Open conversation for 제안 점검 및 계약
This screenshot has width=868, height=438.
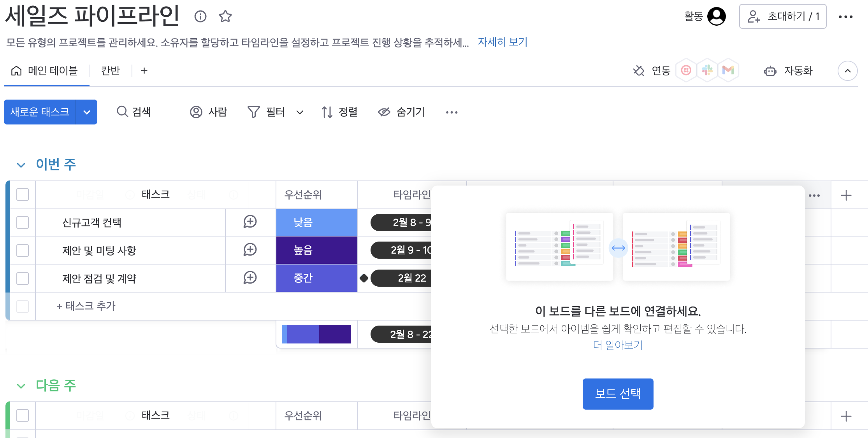tap(250, 278)
